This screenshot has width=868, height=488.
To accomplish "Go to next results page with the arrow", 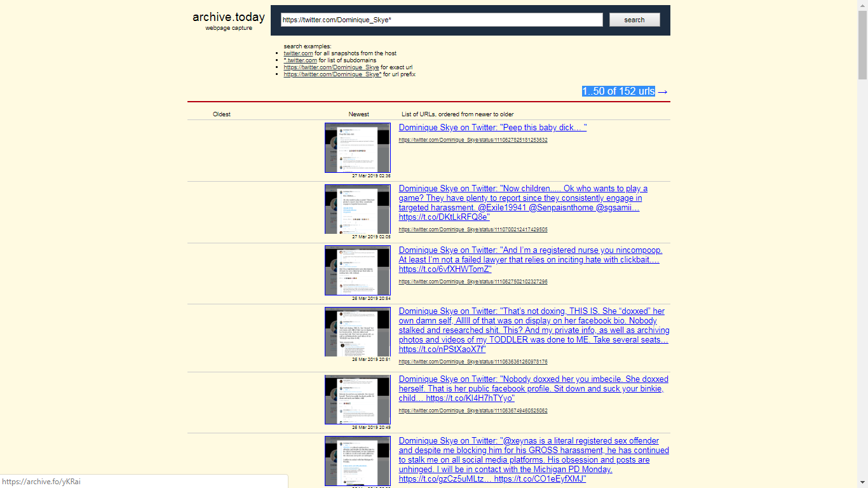I will coord(663,91).
